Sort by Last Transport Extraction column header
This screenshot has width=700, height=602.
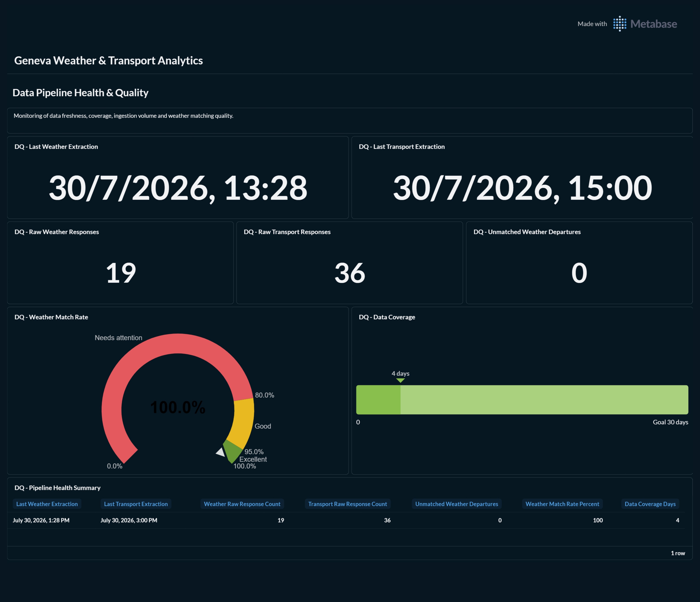pyautogui.click(x=136, y=504)
